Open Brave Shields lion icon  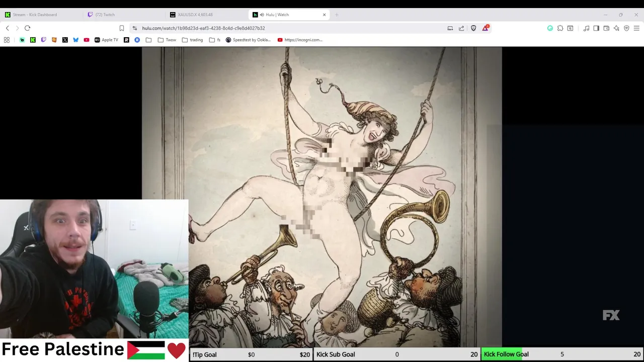tap(473, 28)
